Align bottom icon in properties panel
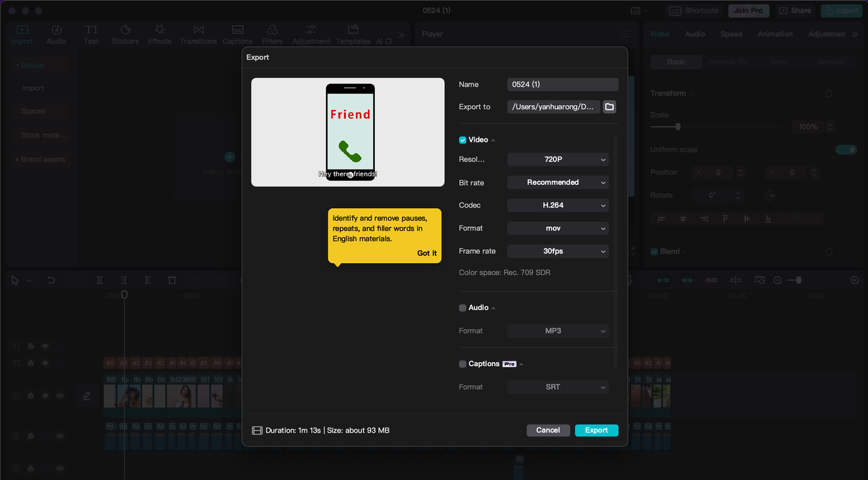Viewport: 868px width, 480px height. click(x=768, y=218)
